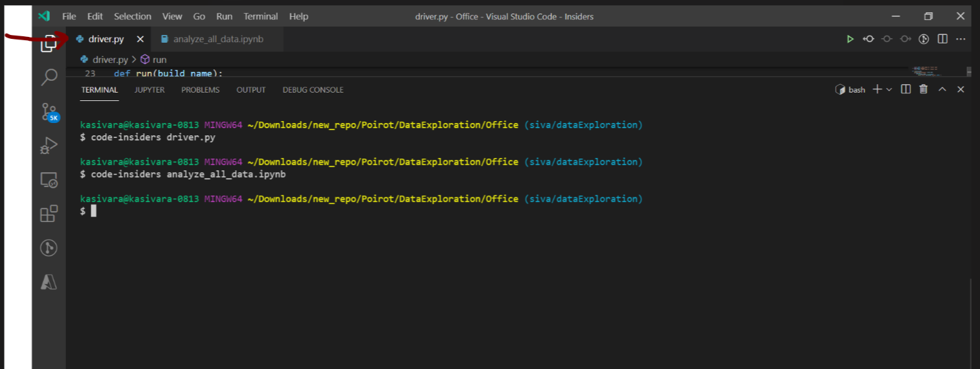Screen dimensions: 980x369
Task: Open the Selection menu
Action: tap(133, 16)
